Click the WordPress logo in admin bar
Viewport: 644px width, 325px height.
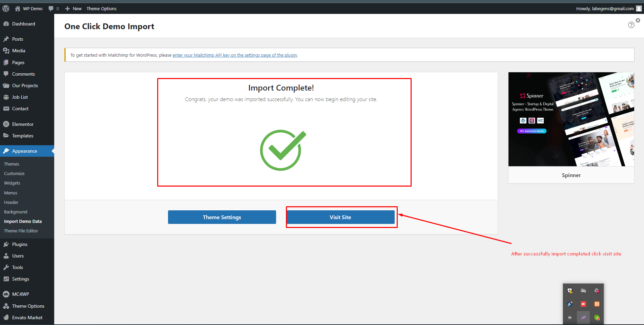point(6,8)
